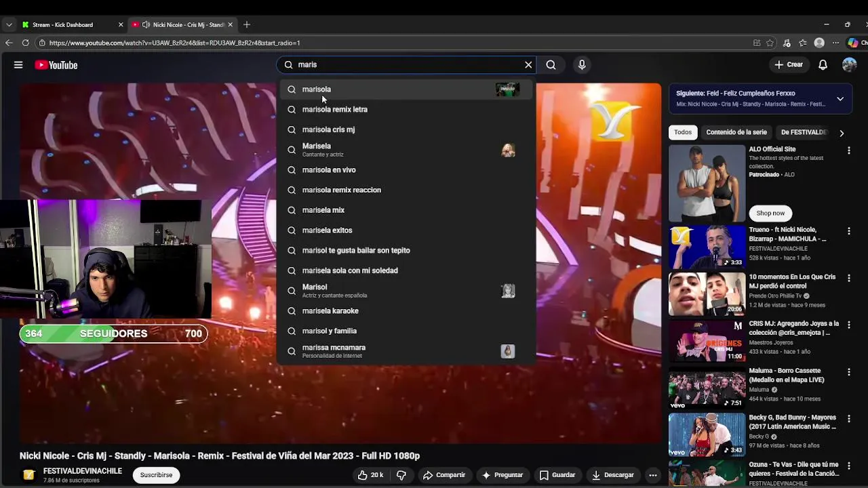Select the 'marisola' suggestion

pyautogui.click(x=406, y=89)
